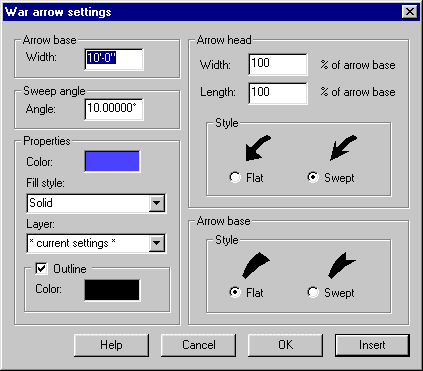This screenshot has height=371, width=423.
Task: Click the flat arrow head style icon
Action: [x=258, y=148]
